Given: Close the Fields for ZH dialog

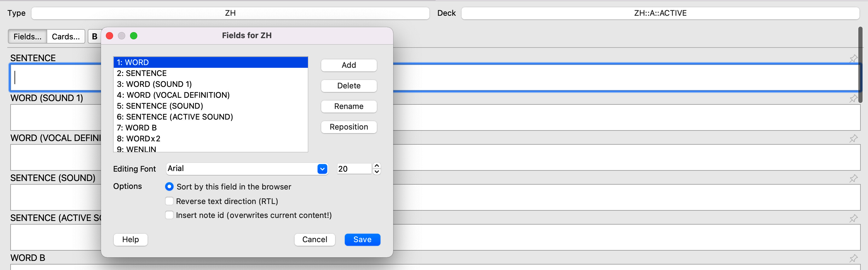Looking at the screenshot, I should (109, 36).
